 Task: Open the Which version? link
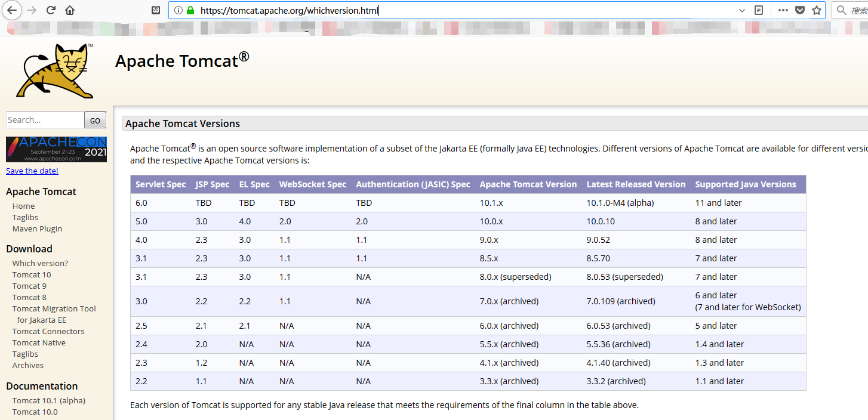pos(40,263)
